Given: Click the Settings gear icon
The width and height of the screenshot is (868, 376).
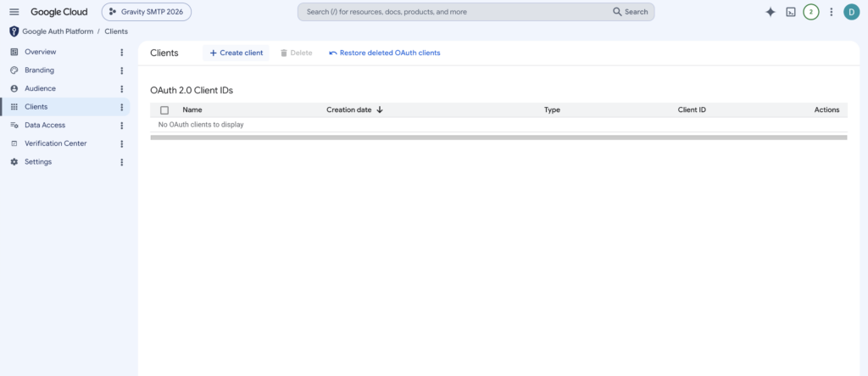Looking at the screenshot, I should pyautogui.click(x=14, y=162).
